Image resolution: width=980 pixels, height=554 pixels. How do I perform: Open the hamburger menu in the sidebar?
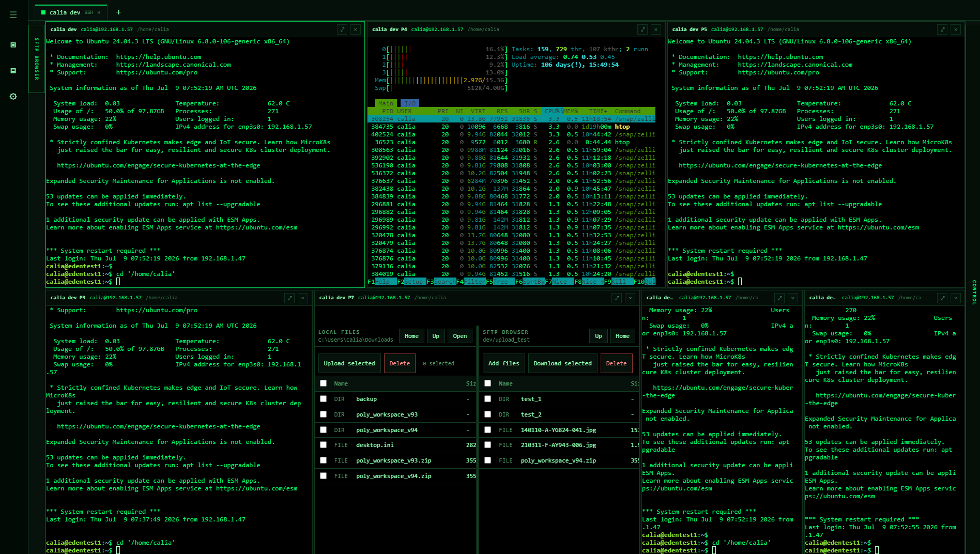(13, 15)
